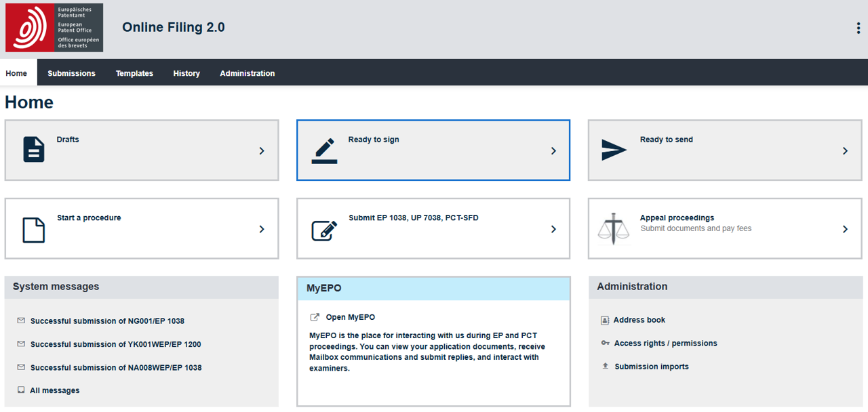
Task: Open the MyEPO external link
Action: [x=350, y=317]
